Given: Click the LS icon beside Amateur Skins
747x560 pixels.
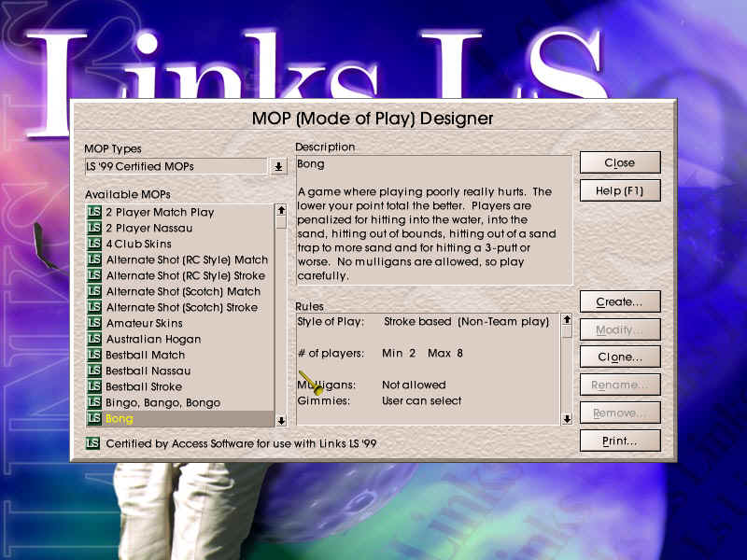Looking at the screenshot, I should click(94, 323).
